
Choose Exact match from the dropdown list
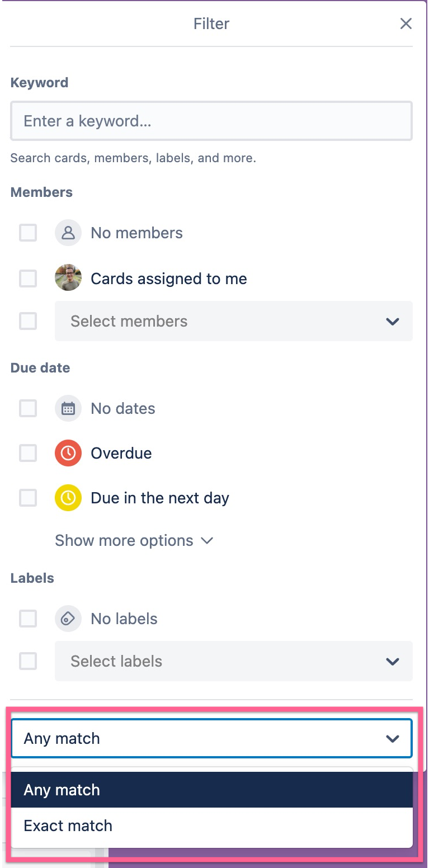pos(211,825)
